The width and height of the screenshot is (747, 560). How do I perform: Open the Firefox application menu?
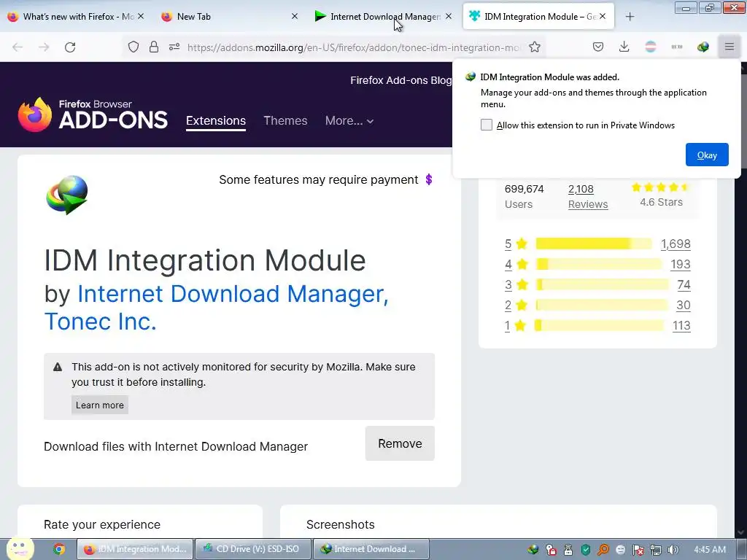(729, 47)
